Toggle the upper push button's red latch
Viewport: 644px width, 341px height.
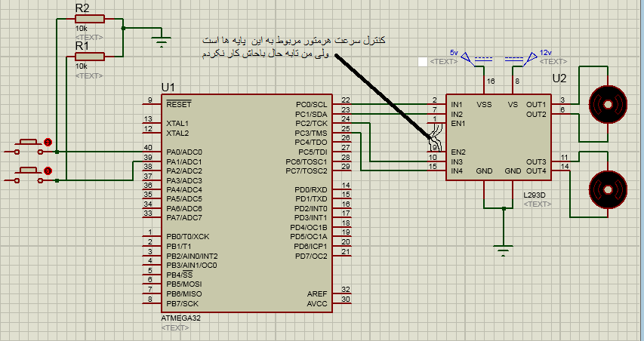click(x=48, y=142)
